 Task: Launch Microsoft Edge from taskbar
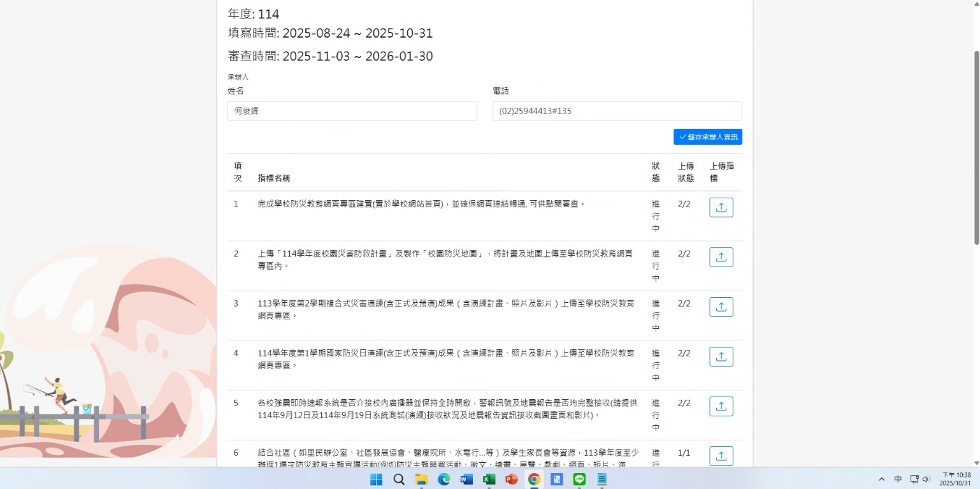[444, 479]
